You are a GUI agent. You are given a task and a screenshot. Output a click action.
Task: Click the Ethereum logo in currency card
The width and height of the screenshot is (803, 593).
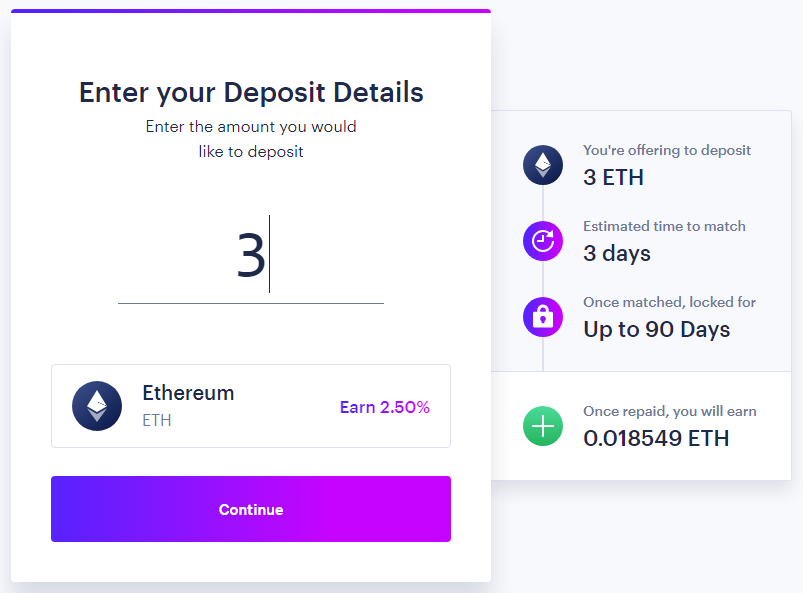click(x=97, y=406)
